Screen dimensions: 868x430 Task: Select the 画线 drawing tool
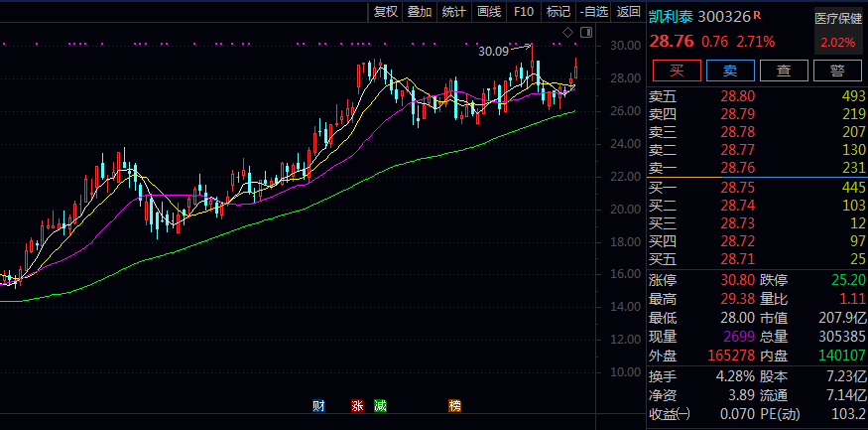pos(489,11)
